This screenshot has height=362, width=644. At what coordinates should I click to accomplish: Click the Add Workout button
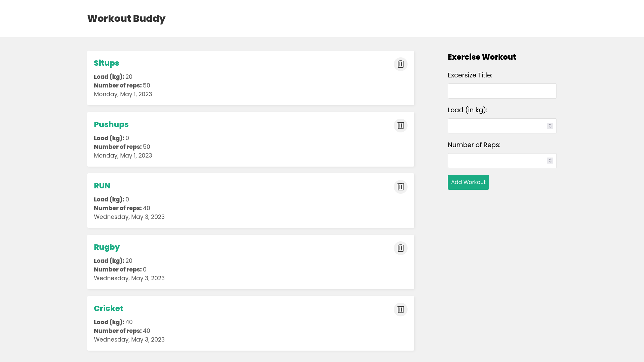coord(468,182)
